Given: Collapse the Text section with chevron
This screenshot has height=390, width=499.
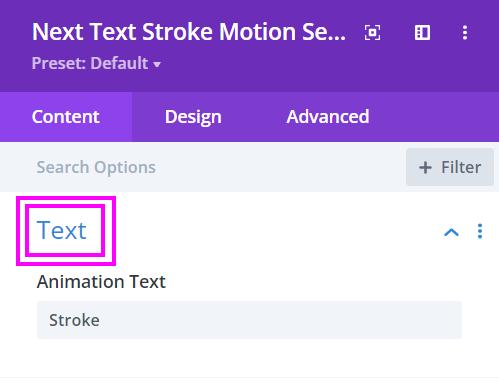Looking at the screenshot, I should coord(451,232).
